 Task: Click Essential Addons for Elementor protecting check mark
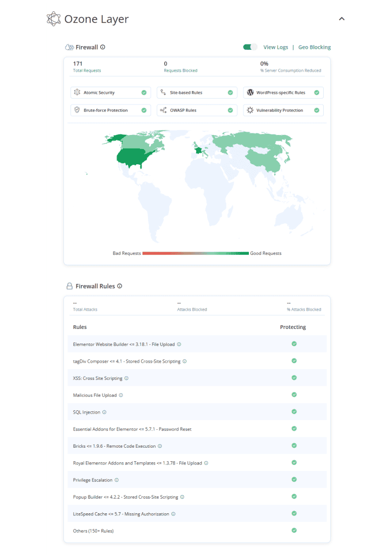click(x=294, y=429)
